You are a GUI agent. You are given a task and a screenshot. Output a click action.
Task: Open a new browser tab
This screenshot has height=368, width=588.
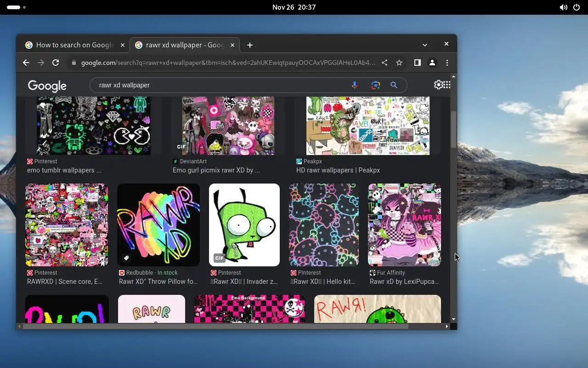pos(250,45)
